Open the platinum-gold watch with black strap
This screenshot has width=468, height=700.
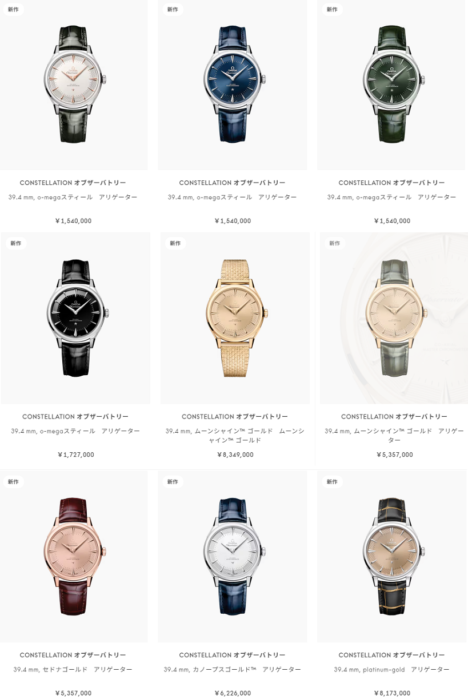click(x=394, y=556)
